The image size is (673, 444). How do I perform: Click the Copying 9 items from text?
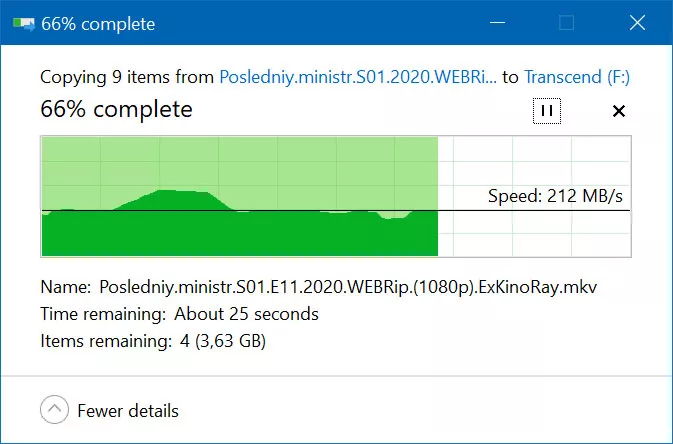[x=127, y=77]
